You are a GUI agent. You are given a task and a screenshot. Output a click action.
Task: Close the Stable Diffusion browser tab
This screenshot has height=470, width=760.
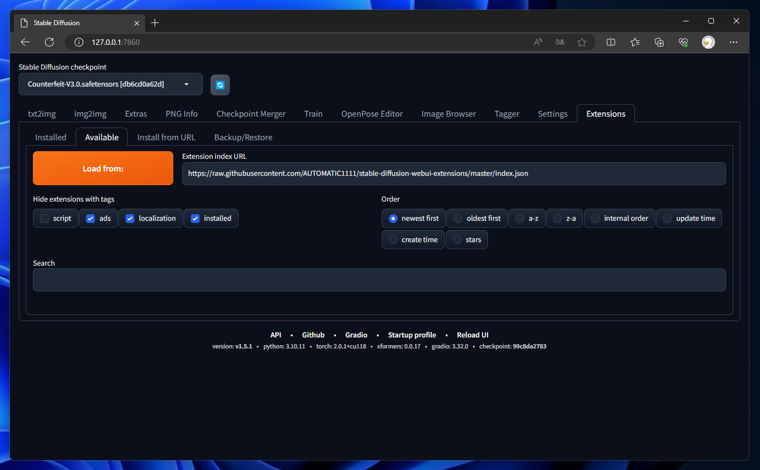tap(137, 23)
